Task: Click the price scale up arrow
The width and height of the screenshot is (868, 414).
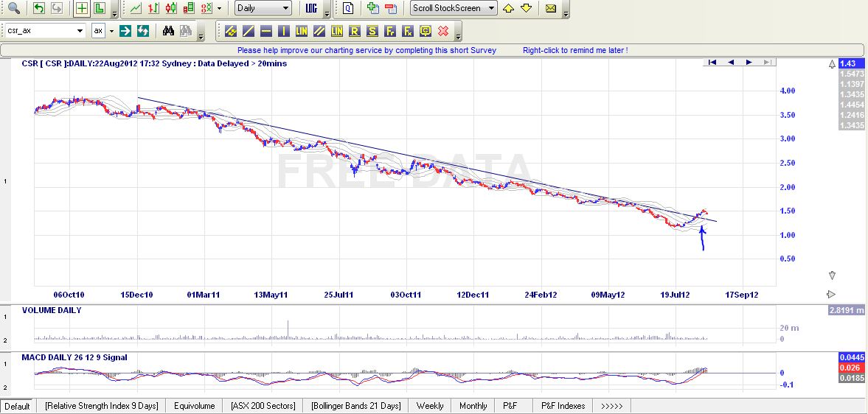Action: [x=831, y=65]
